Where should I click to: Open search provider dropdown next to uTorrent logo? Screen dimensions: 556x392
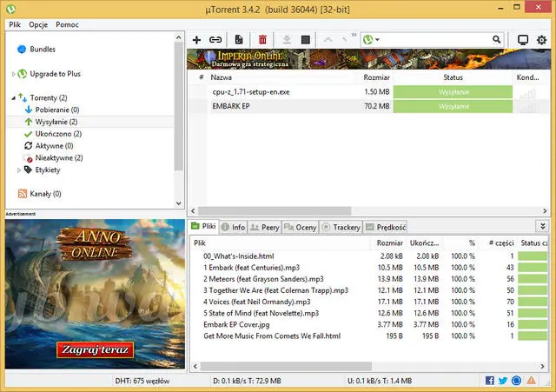(377, 39)
